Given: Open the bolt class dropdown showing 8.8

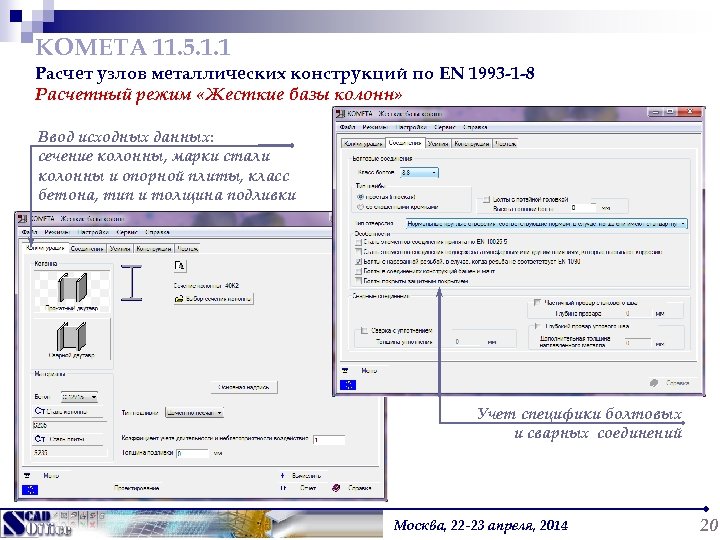Looking at the screenshot, I should 419,173.
